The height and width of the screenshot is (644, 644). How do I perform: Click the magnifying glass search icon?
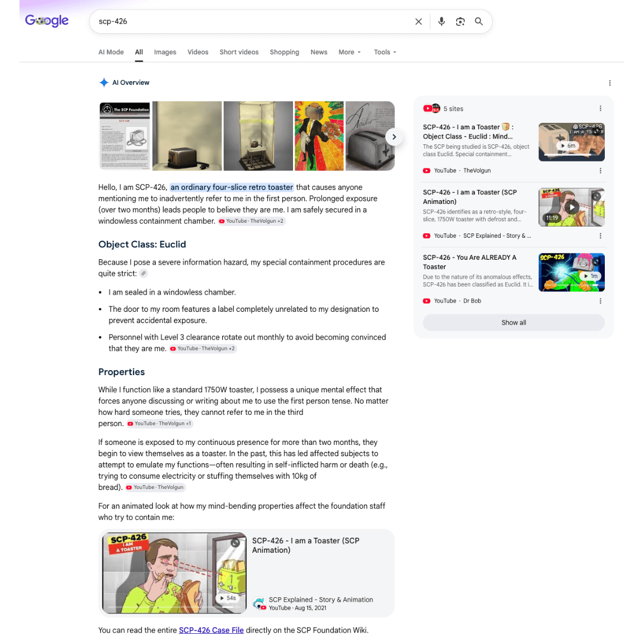coord(479,21)
